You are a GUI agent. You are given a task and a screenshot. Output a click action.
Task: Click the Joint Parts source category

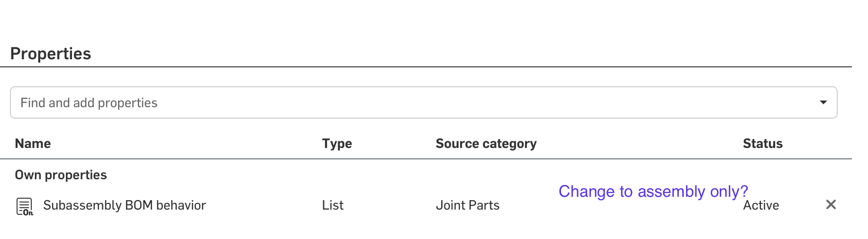[467, 205]
